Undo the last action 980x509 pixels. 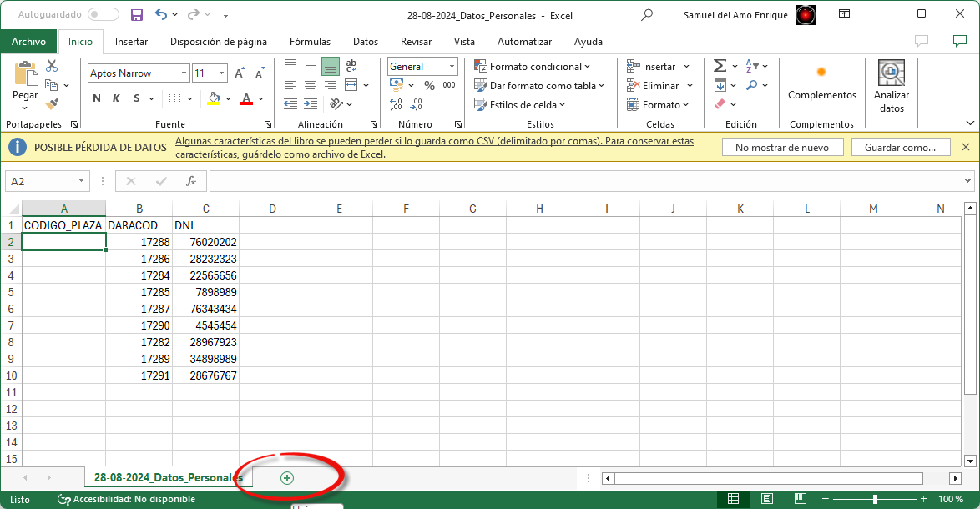[x=161, y=15]
